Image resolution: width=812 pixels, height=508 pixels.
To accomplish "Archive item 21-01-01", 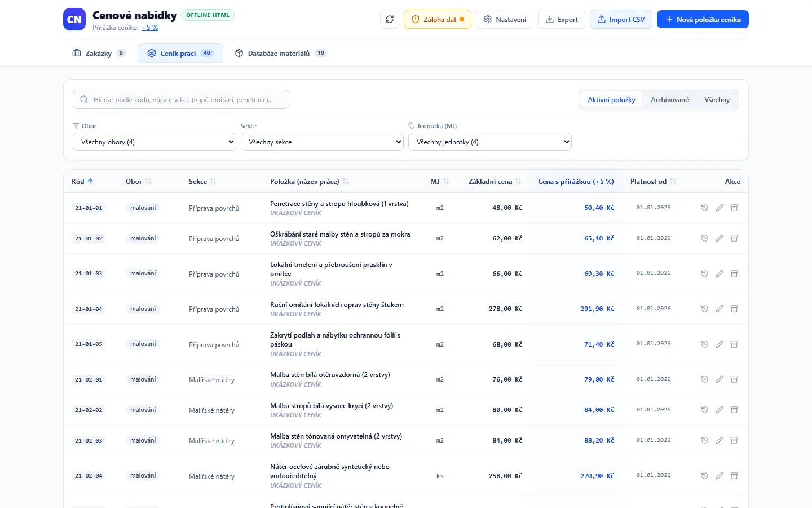I will tap(734, 208).
